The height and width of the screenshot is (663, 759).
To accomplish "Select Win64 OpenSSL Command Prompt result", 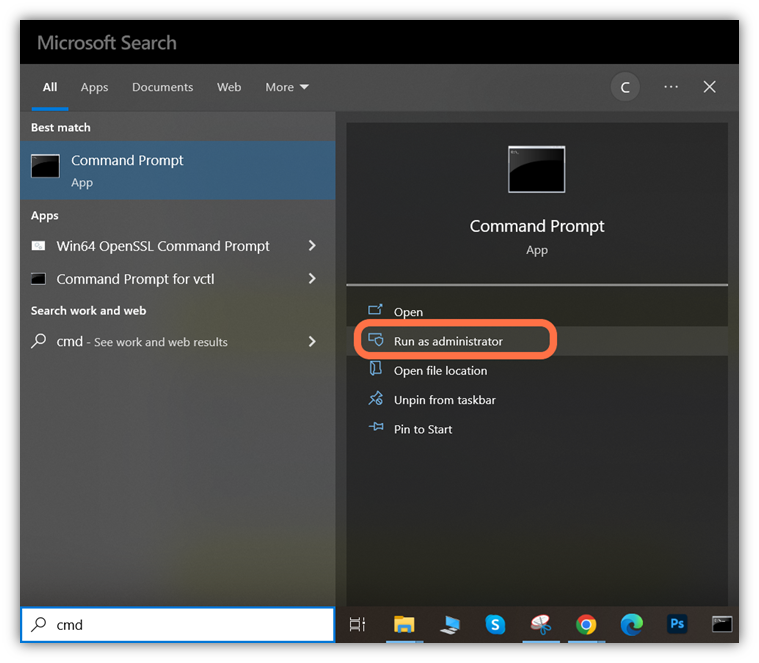I will (163, 246).
